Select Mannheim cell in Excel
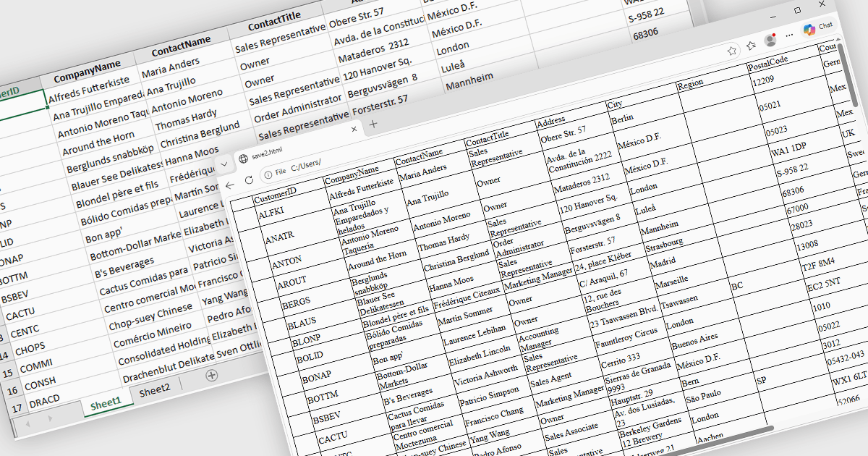Screen dimensions: 868x456 tap(469, 81)
